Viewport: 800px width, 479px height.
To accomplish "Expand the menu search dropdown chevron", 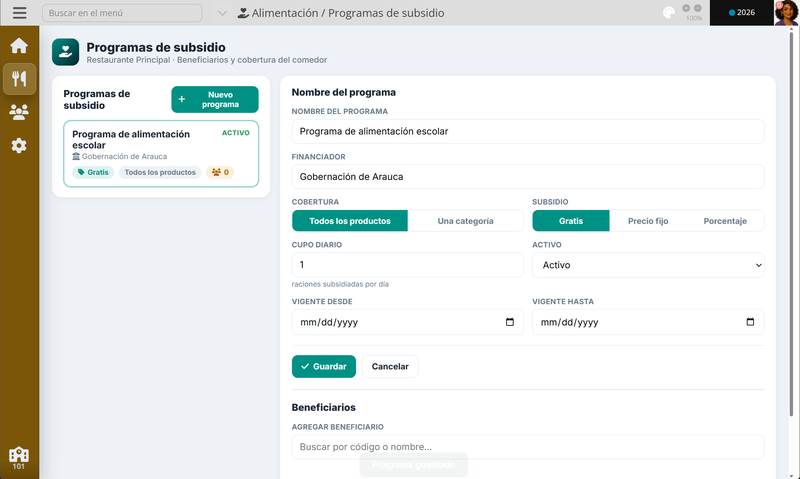I will (x=222, y=13).
